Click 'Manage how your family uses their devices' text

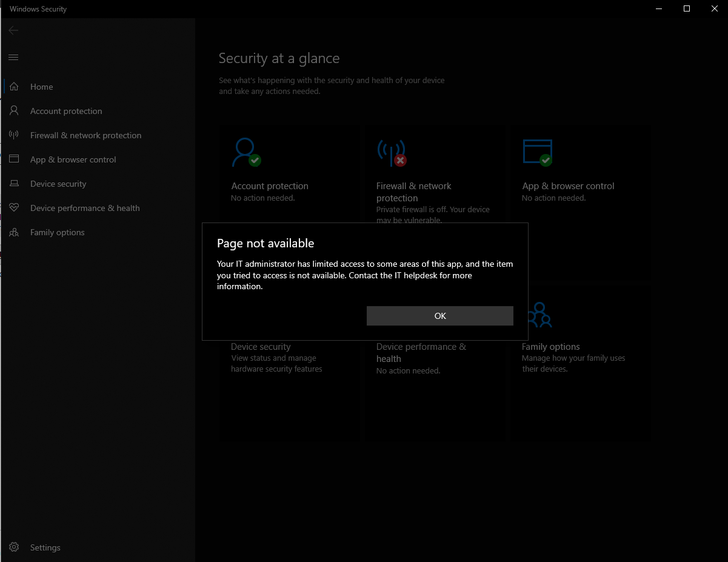pyautogui.click(x=573, y=364)
